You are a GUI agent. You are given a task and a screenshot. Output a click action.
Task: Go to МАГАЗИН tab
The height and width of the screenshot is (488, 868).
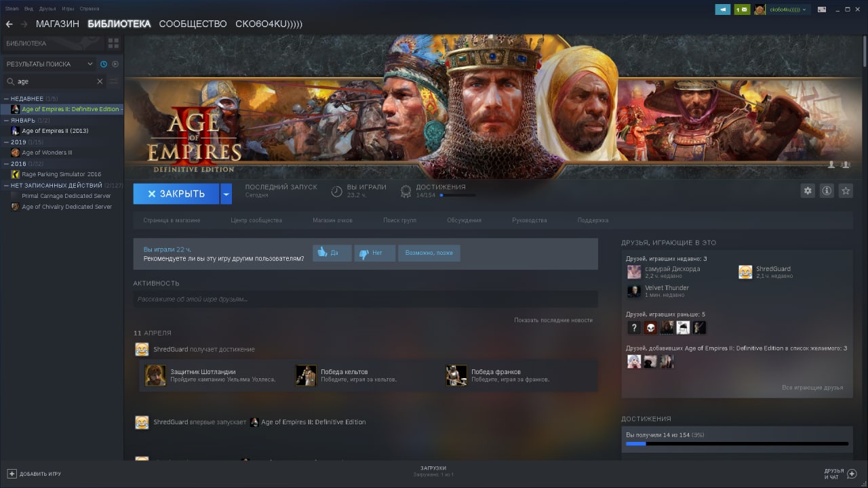click(58, 24)
